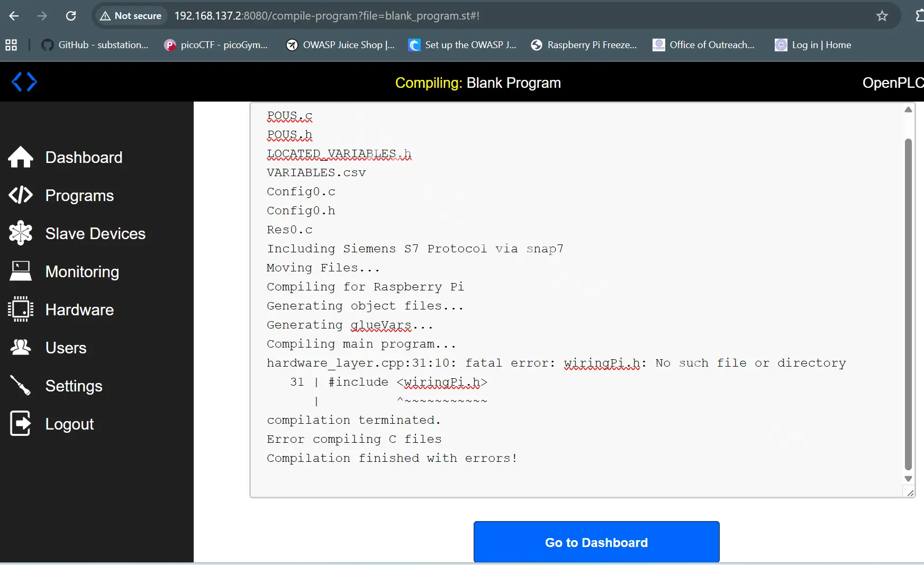Click the 'fatal error: wiringPi.h' log line
Viewport: 924px width, 565px height.
tap(556, 363)
